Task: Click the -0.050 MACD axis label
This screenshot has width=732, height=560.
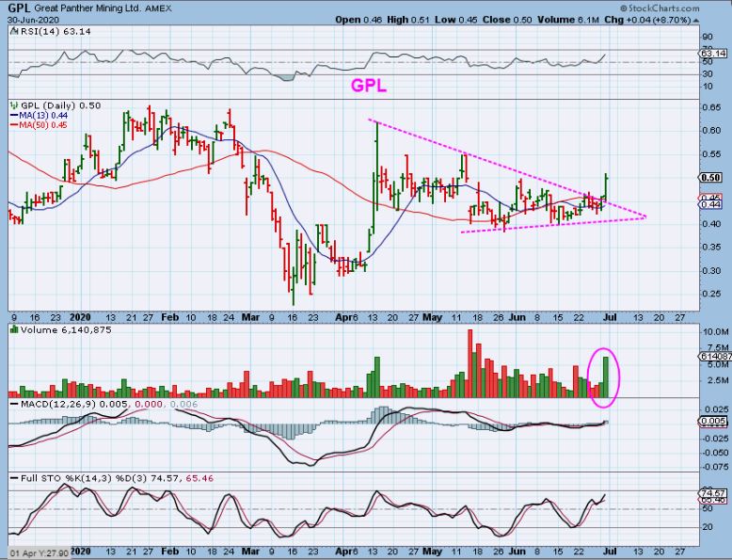Action: click(x=714, y=453)
